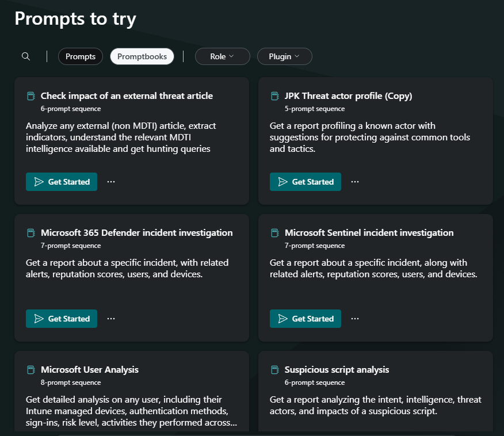504x436 pixels.
Task: Open more options for Check impact article
Action: pos(111,182)
